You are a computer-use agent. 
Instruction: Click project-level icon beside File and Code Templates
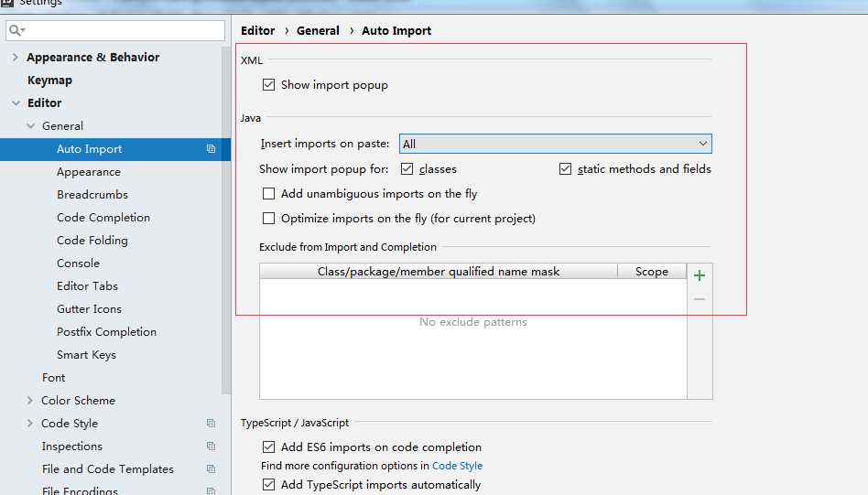(x=211, y=468)
